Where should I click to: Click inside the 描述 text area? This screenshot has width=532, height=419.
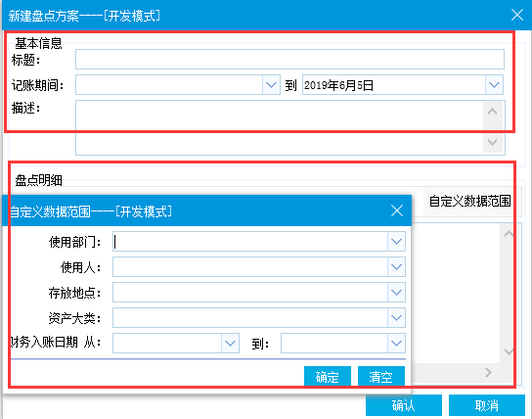tap(280, 127)
